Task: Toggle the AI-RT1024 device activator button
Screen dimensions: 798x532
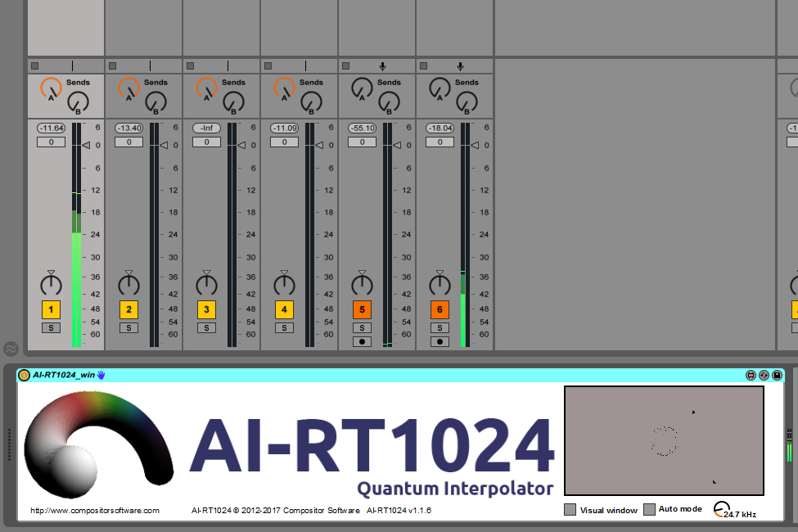Action: (25, 375)
